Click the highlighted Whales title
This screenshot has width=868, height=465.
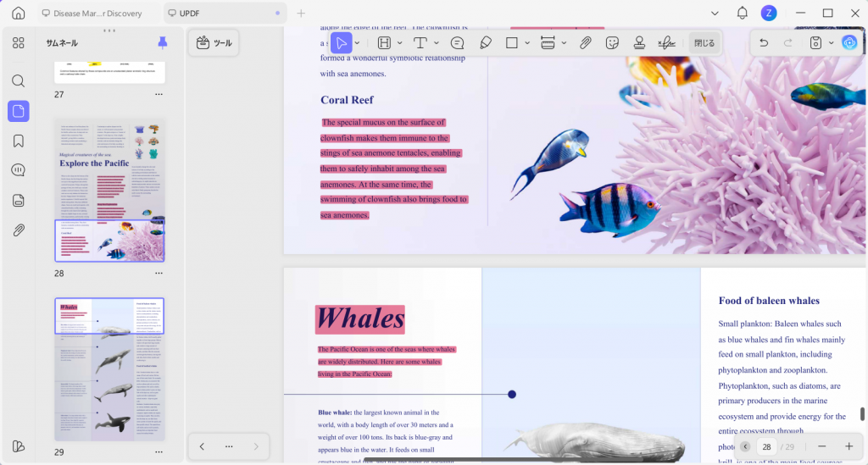click(359, 319)
